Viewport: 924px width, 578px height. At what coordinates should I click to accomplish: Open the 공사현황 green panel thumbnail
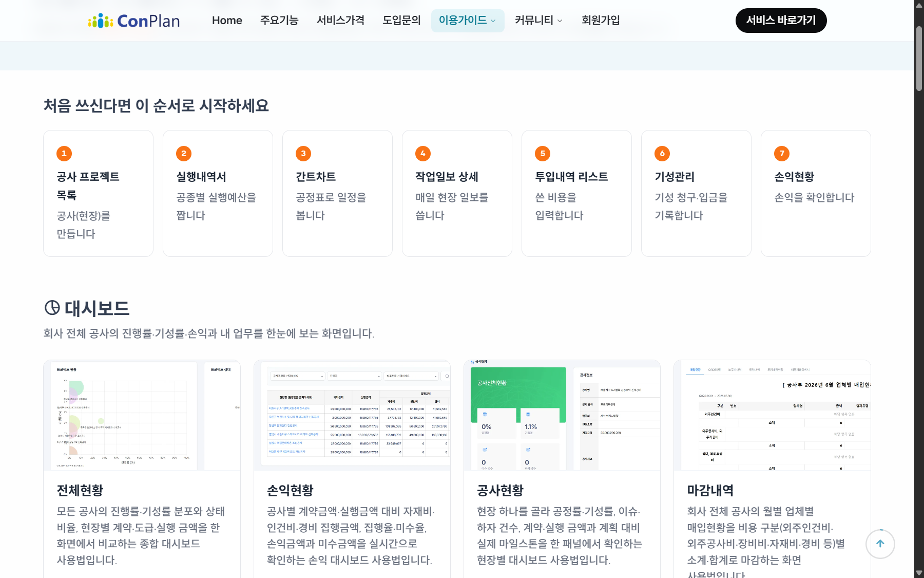(x=562, y=415)
